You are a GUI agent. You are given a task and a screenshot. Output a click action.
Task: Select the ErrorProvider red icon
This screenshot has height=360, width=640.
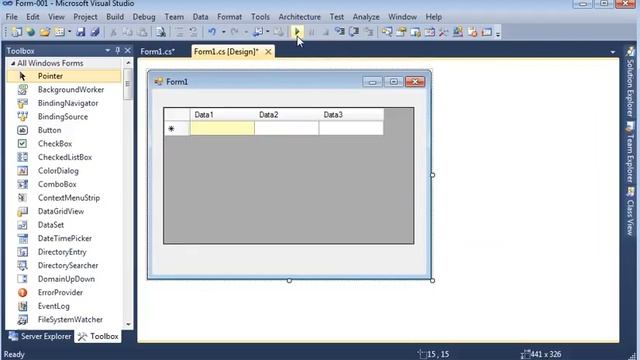coord(22,292)
